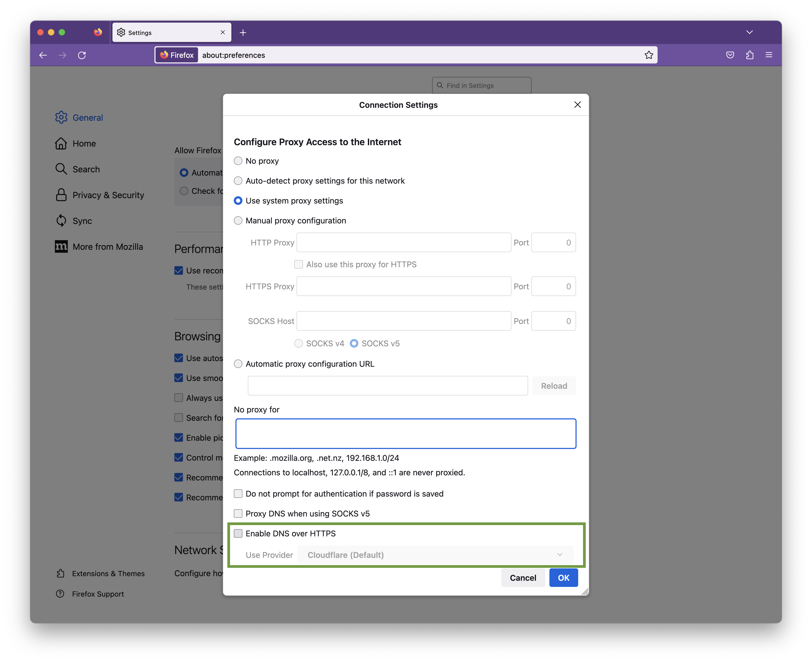Click the Mozilla logo icon in sidebar
Viewport: 812px width, 663px height.
click(x=61, y=246)
